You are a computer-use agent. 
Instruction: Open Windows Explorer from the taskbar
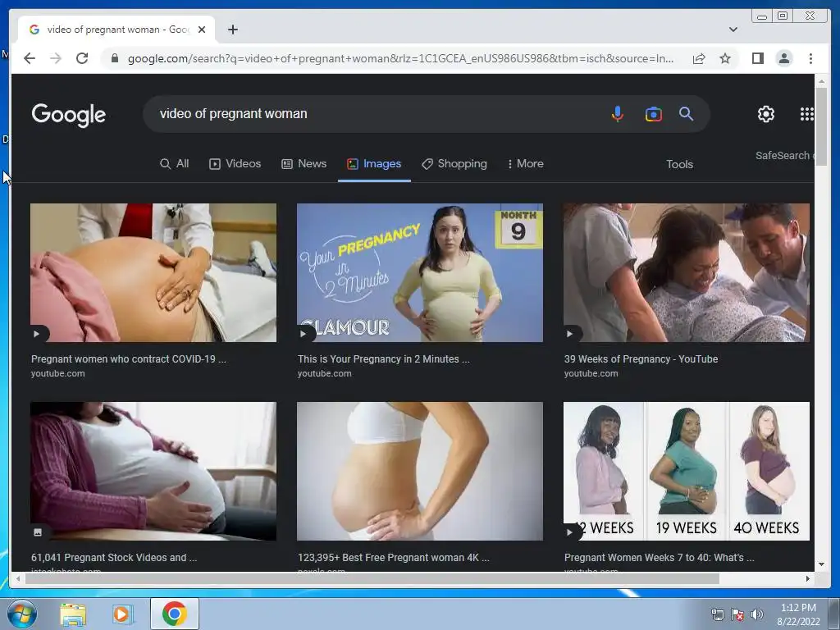pyautogui.click(x=73, y=614)
